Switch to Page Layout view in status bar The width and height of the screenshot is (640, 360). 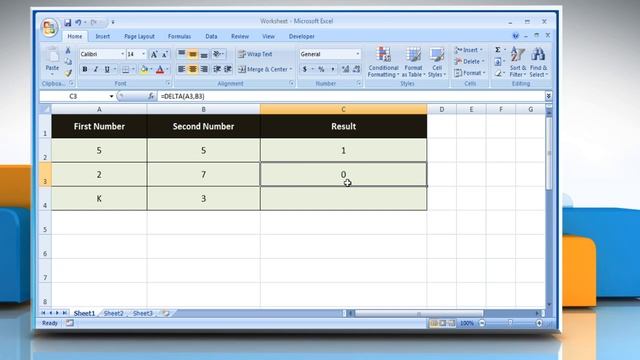click(442, 323)
